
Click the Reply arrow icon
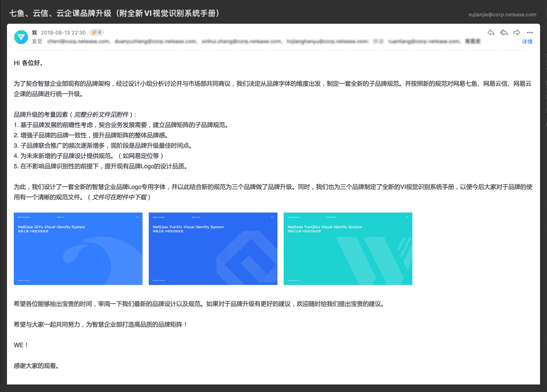coord(491,32)
